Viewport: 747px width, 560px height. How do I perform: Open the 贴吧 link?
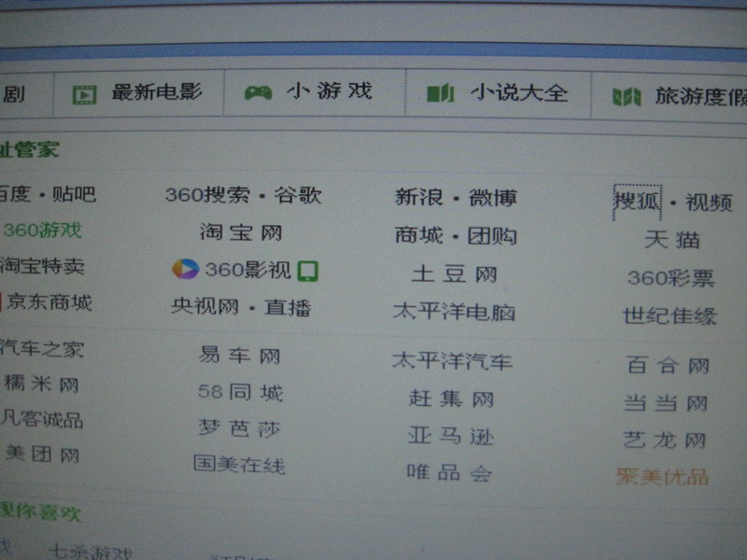(x=74, y=194)
